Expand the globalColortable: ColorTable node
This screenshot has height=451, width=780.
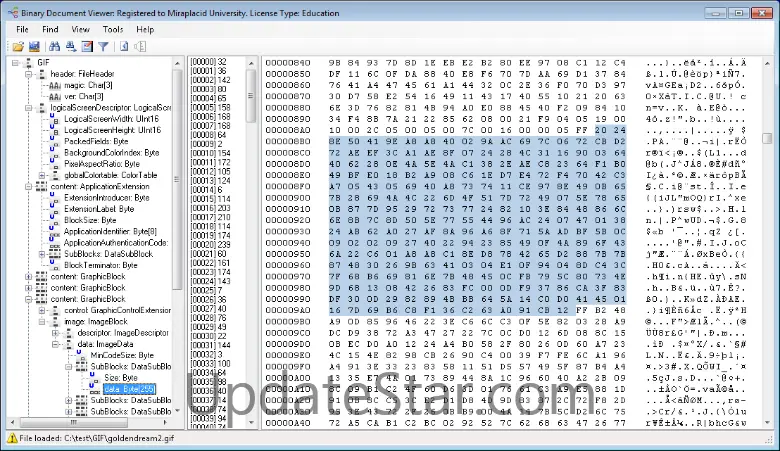(x=42, y=176)
